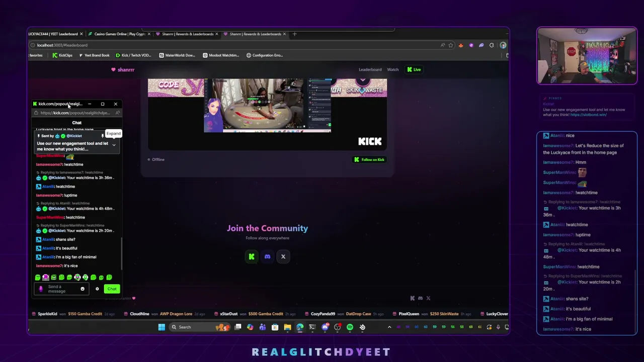
Task: Click the first green emote in emote row
Action: (x=38, y=277)
